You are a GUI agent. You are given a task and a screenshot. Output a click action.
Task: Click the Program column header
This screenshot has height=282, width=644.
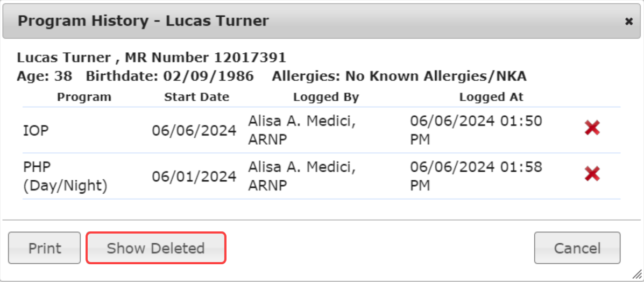pyautogui.click(x=84, y=97)
